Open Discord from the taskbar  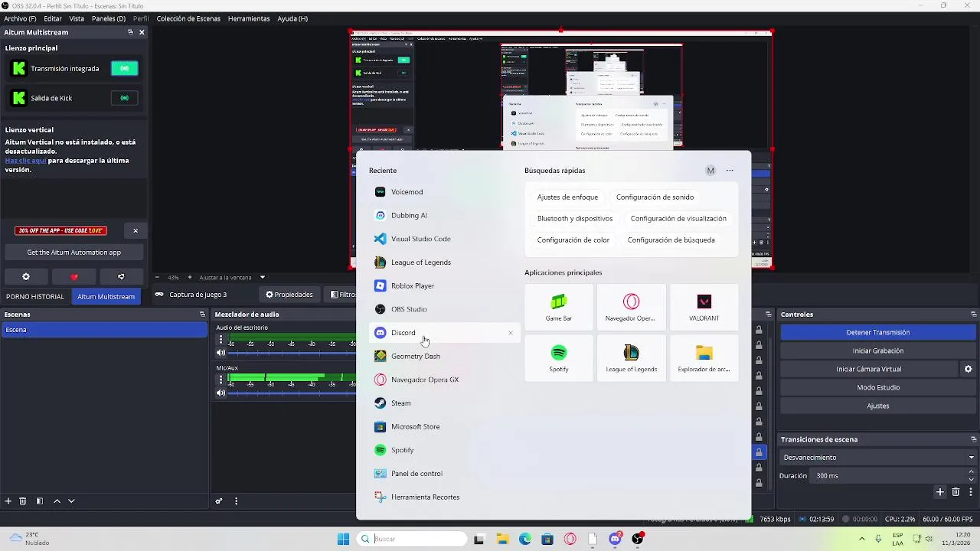(615, 539)
